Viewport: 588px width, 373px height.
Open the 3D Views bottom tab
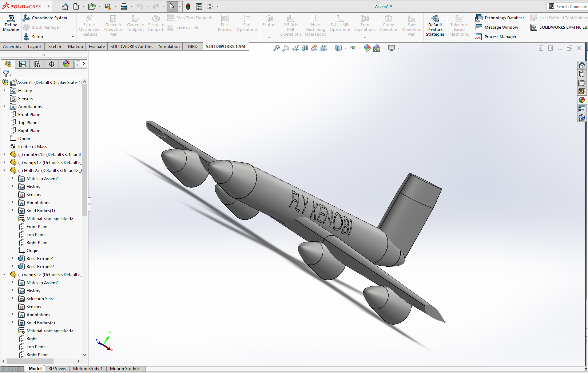(x=57, y=369)
